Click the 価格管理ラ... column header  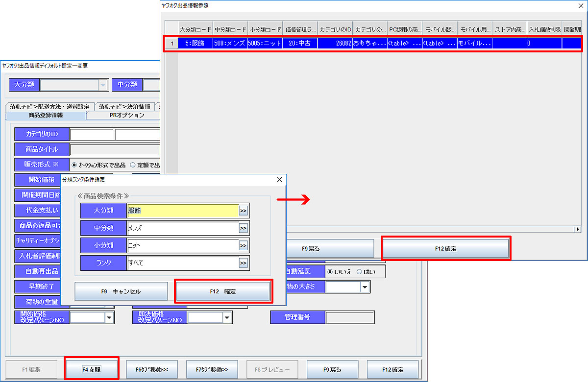[300, 29]
